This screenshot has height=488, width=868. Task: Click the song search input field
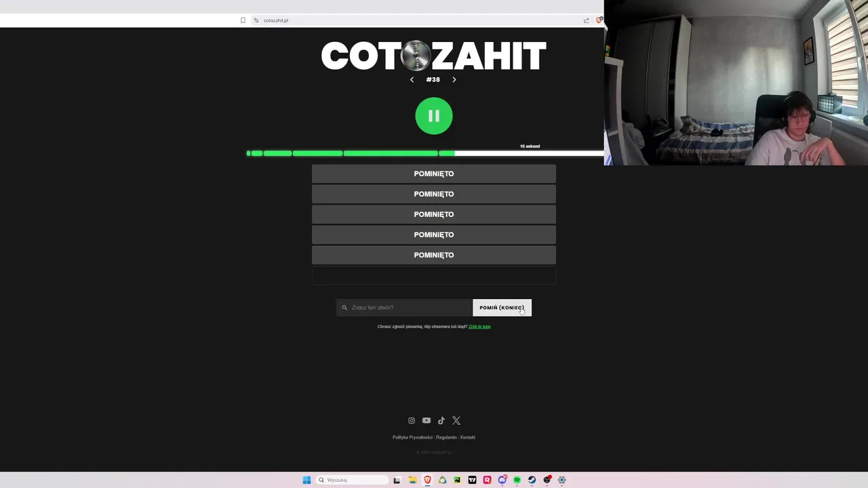[x=404, y=308]
